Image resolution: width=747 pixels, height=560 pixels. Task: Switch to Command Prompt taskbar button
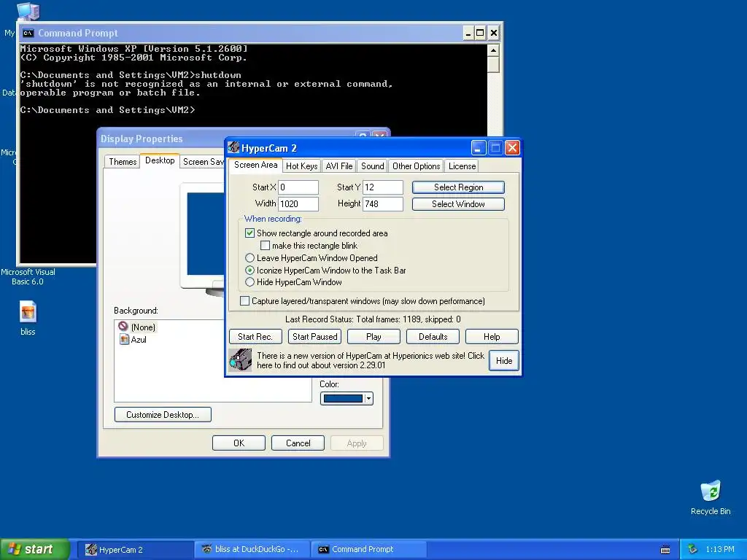(368, 550)
